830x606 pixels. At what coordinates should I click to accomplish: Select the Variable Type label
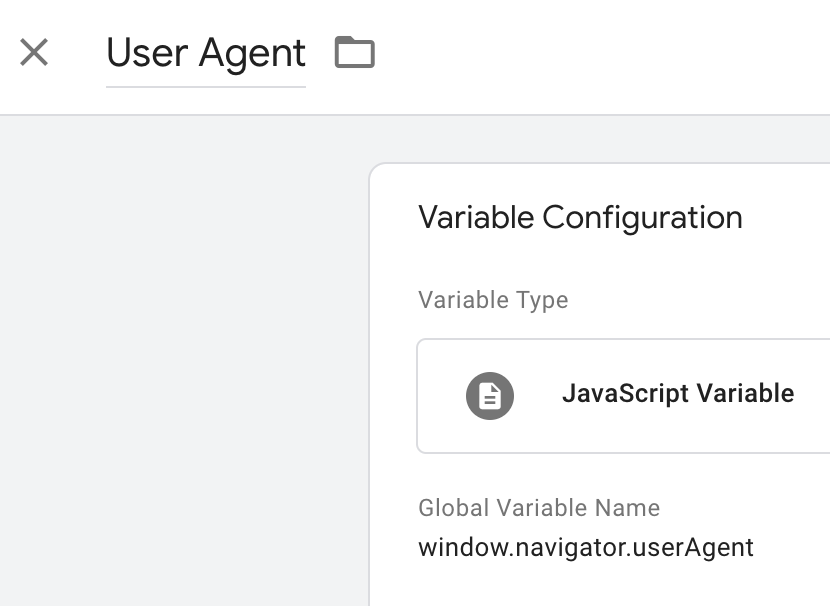click(x=493, y=300)
